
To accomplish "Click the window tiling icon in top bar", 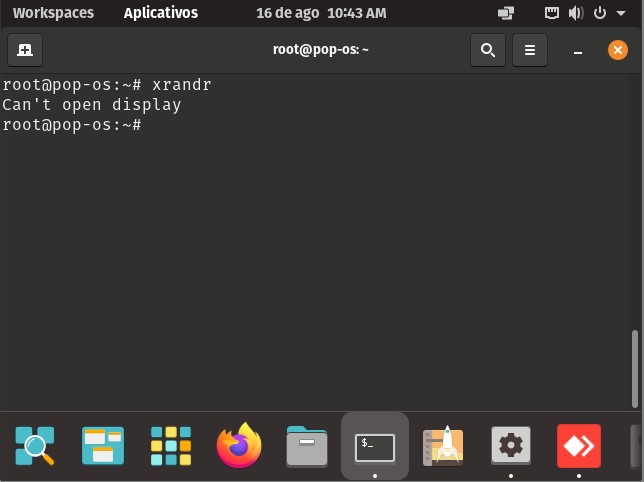I will 506,13.
